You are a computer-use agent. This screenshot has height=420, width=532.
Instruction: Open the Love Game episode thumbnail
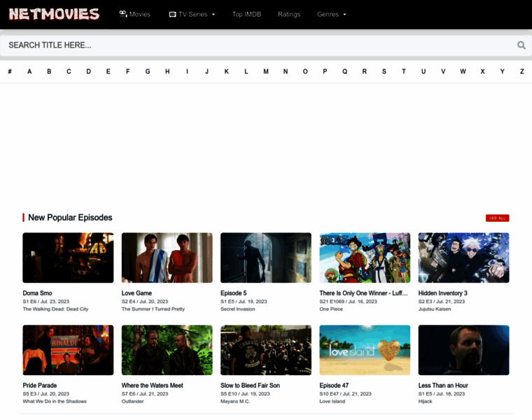pos(167,258)
